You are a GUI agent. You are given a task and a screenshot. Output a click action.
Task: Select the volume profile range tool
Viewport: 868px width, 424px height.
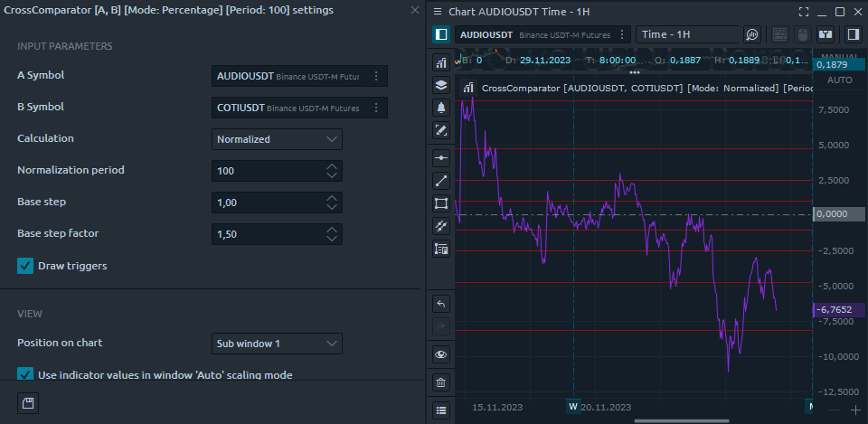coord(441,250)
